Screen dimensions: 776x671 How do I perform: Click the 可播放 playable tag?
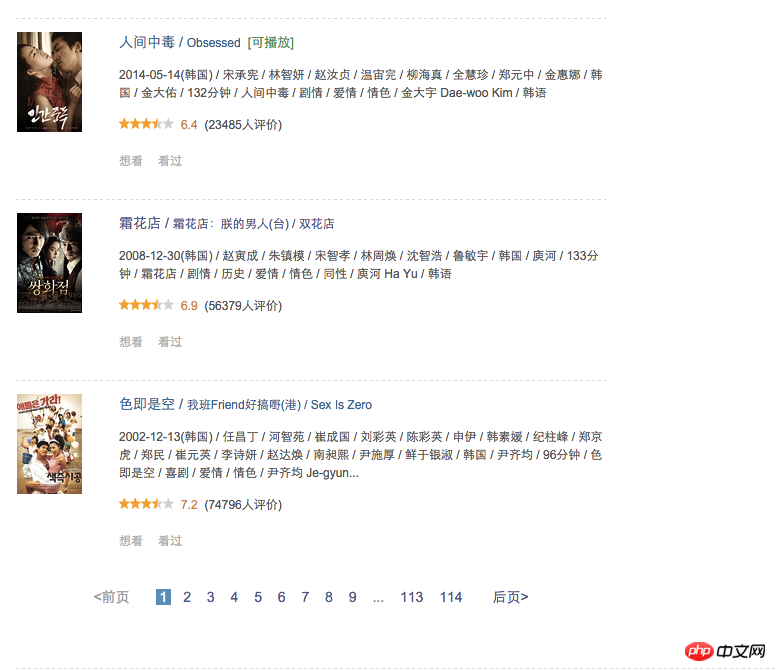click(271, 43)
